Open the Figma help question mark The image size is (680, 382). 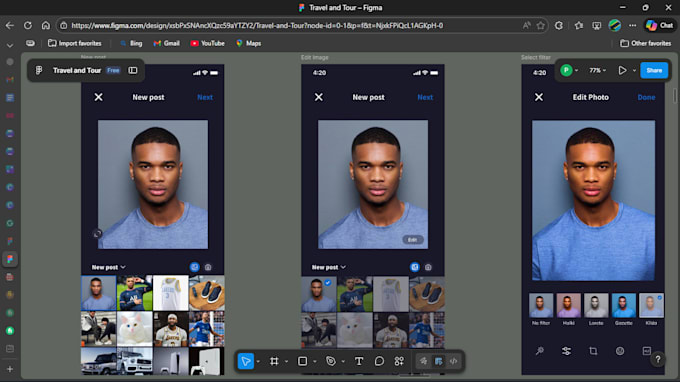(x=658, y=359)
